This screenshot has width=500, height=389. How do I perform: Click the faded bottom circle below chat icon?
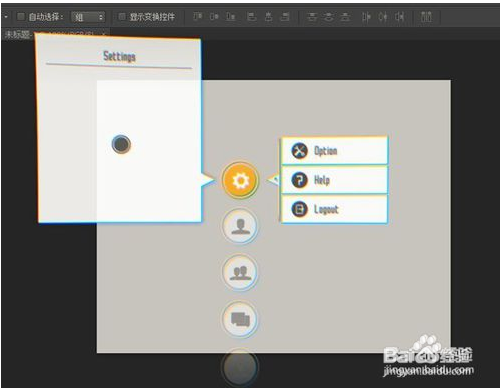[240, 367]
